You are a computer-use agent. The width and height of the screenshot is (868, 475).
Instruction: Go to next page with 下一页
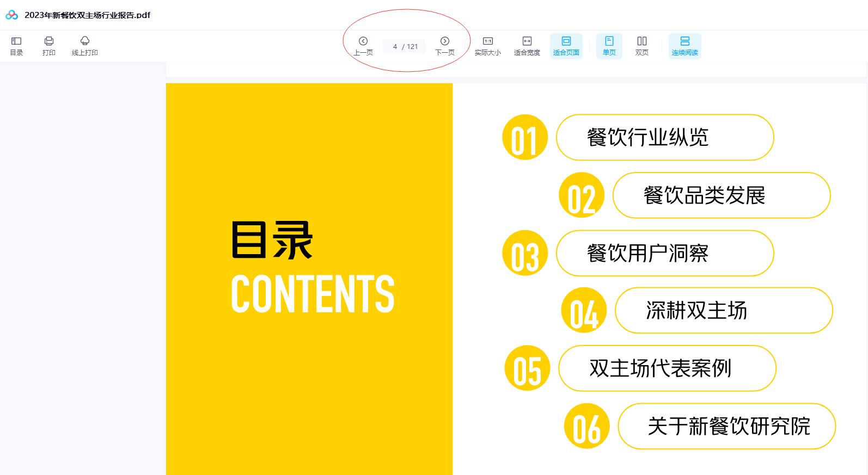[x=445, y=46]
